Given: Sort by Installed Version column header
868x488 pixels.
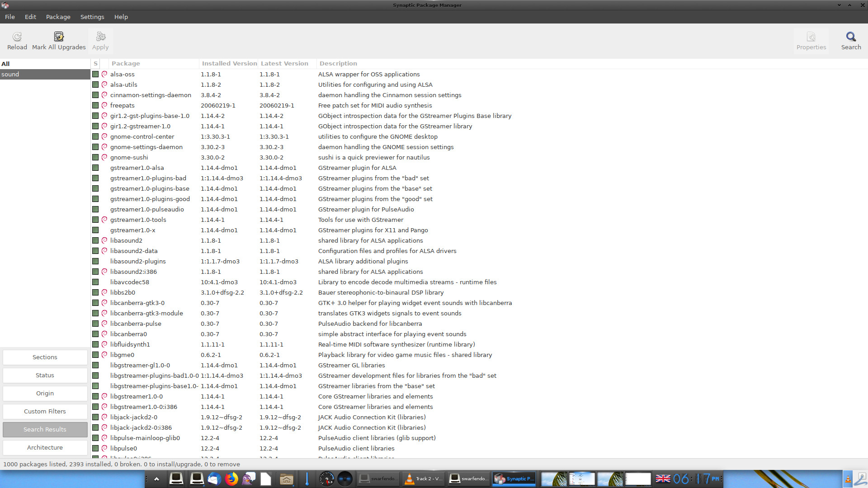Looking at the screenshot, I should [x=229, y=63].
